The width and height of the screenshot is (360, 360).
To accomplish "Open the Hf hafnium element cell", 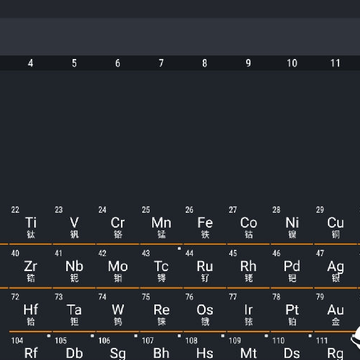I will pos(31,311).
